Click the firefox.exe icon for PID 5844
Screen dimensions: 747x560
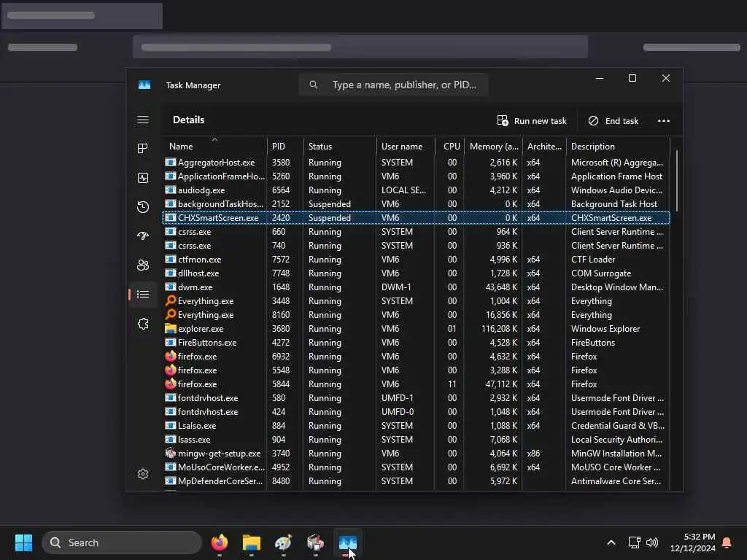coord(171,384)
